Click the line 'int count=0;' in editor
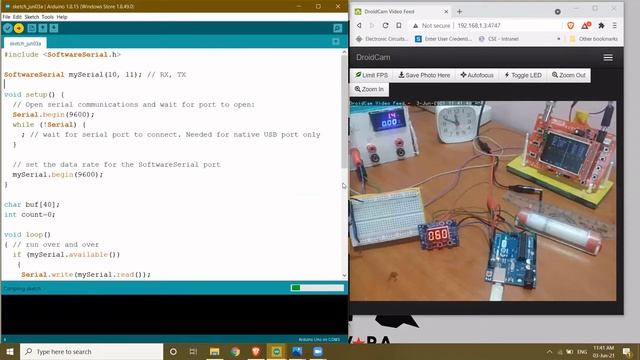This screenshot has width=640, height=360. pos(29,214)
